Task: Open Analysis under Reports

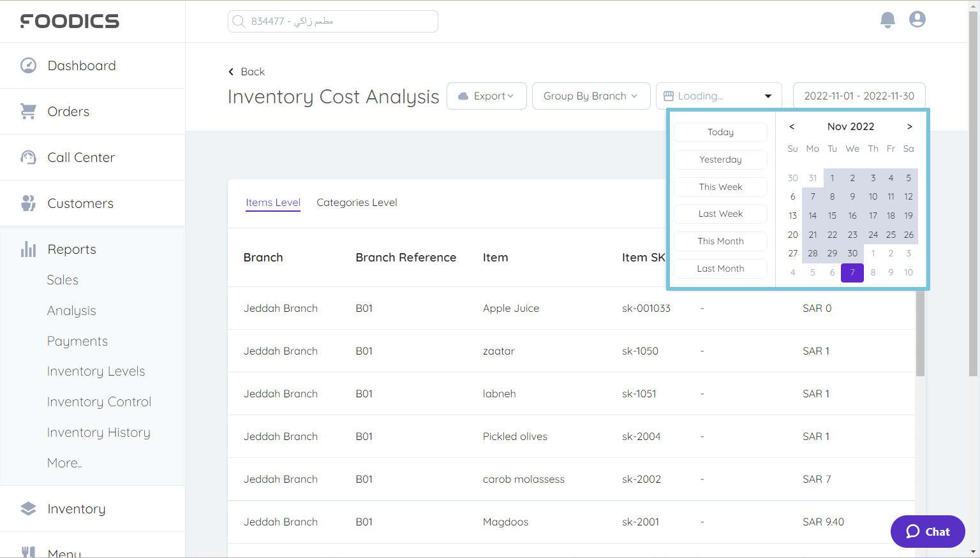Action: click(71, 311)
